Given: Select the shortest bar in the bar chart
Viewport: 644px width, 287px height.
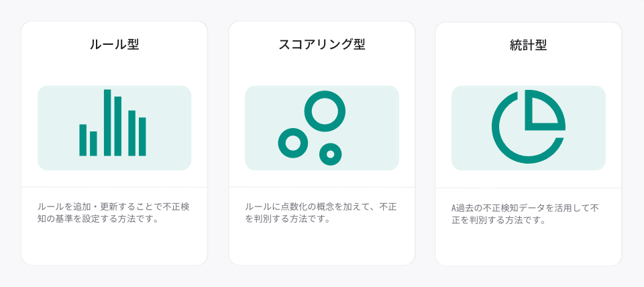Looking at the screenshot, I should (x=93, y=143).
